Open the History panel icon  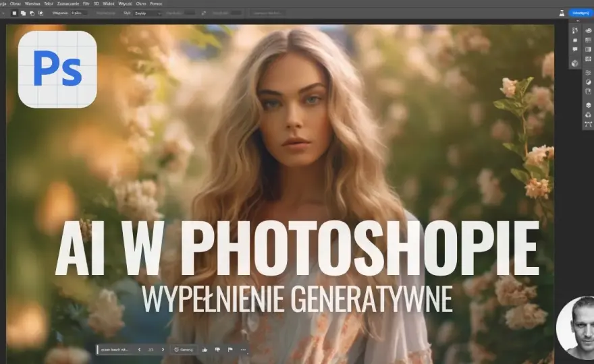coord(575,30)
